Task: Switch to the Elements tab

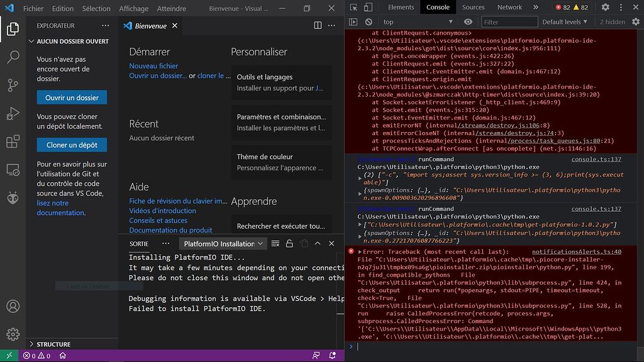Action: click(x=401, y=7)
